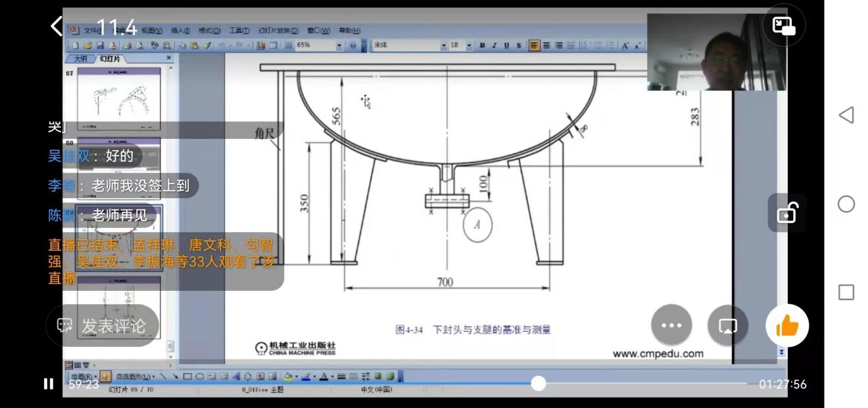Tap the 发表评论 comment button
Screen dimensions: 868x408
tap(103, 326)
